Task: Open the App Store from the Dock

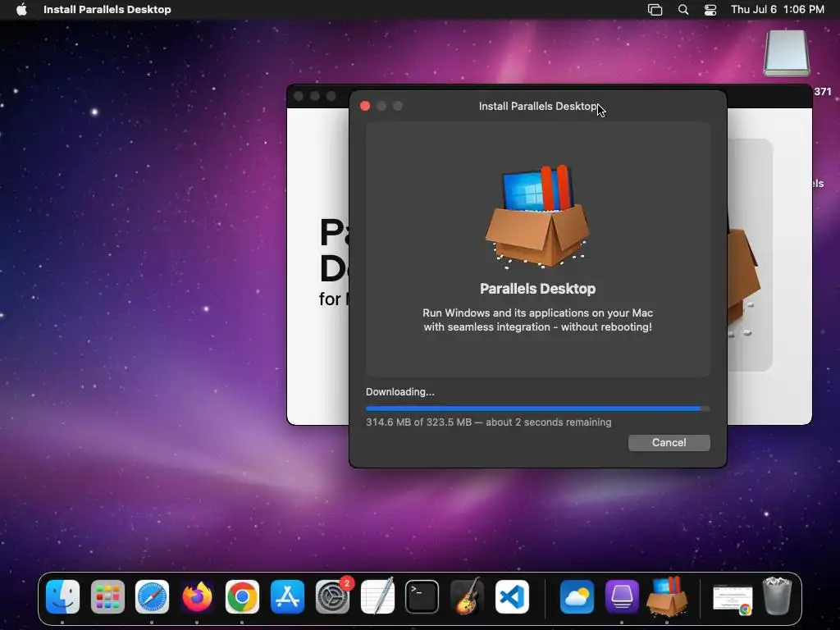Action: pos(287,596)
